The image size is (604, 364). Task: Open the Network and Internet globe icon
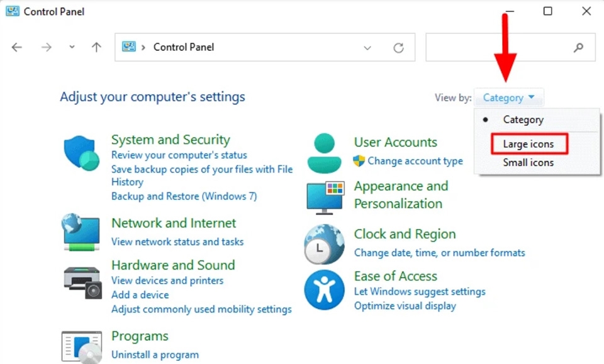point(81,232)
